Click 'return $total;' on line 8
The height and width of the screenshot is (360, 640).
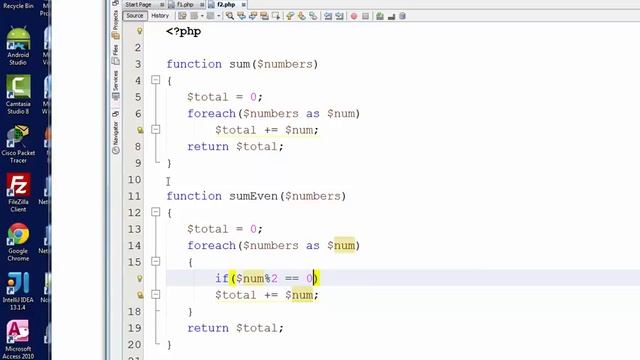pyautogui.click(x=235, y=147)
